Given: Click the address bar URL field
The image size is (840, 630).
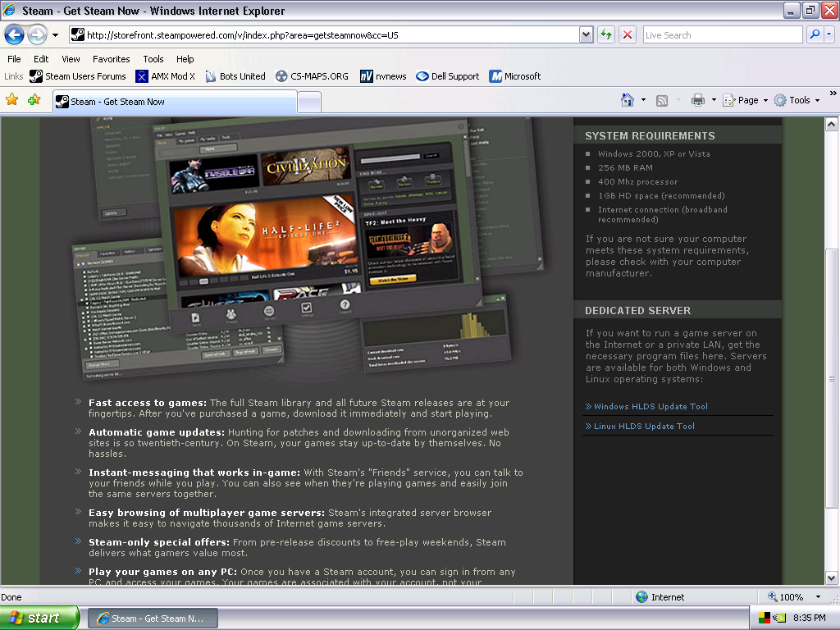Looking at the screenshot, I should pyautogui.click(x=324, y=35).
